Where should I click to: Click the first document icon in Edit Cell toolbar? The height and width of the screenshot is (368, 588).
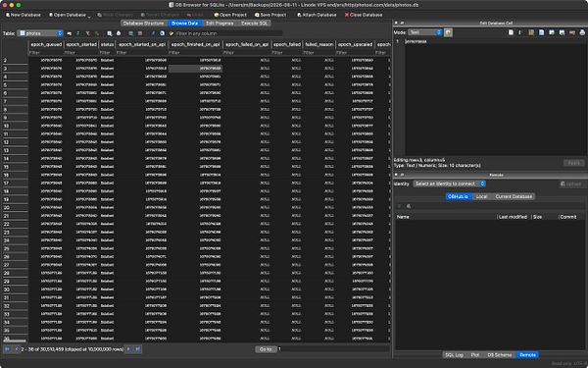tap(511, 32)
